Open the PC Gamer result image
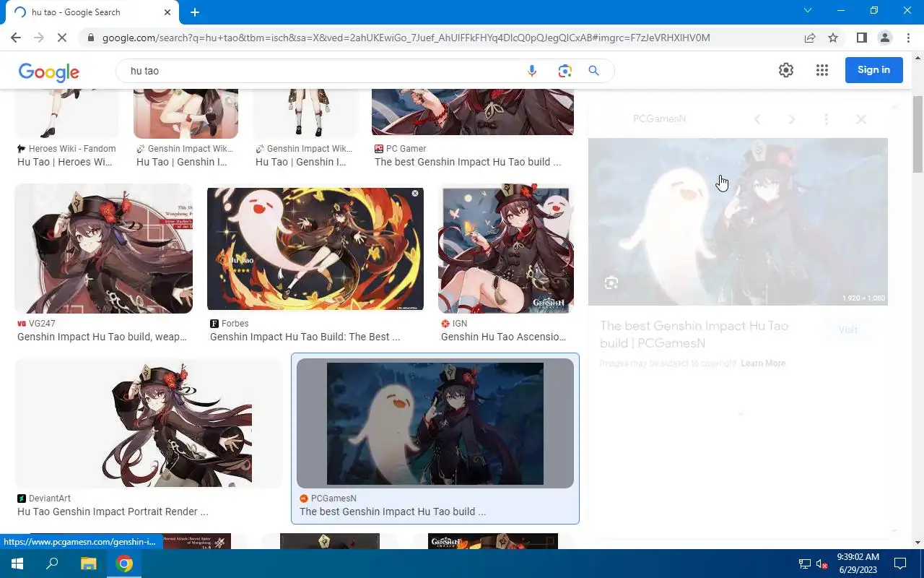 (473, 112)
